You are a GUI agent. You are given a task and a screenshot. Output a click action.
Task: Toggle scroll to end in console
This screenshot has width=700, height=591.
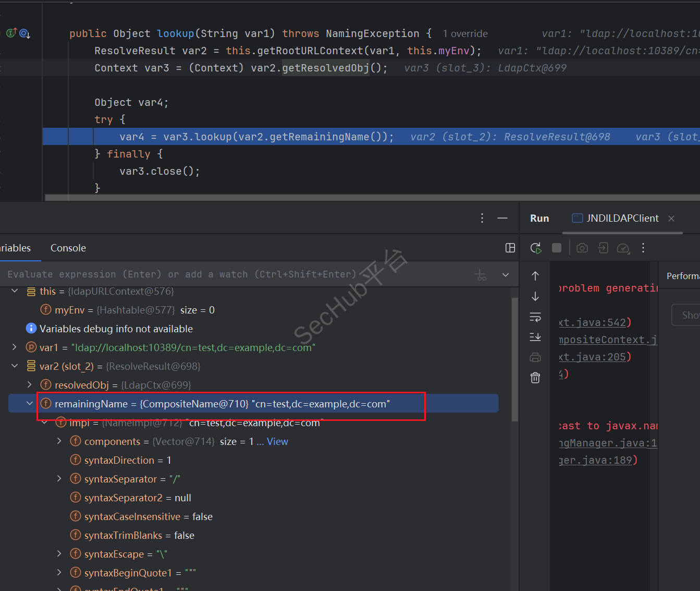535,337
